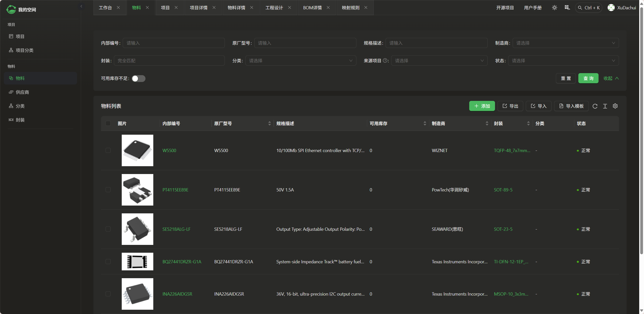
Task: Open the column settings gear icon
Action: coord(615,106)
